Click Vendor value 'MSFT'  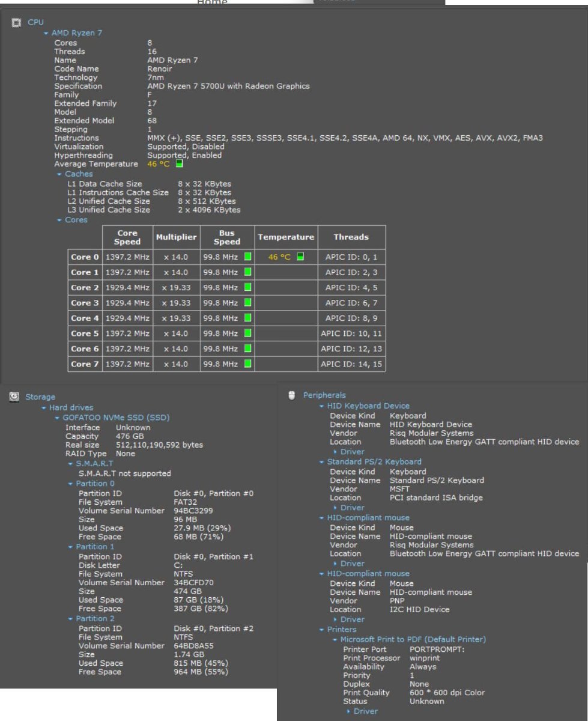pos(399,489)
